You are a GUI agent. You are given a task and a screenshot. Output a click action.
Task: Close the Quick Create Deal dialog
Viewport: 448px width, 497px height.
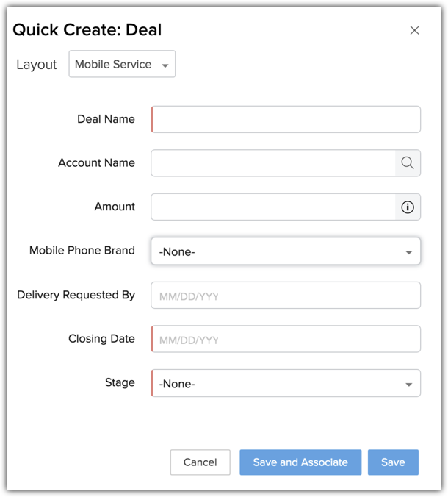point(414,30)
